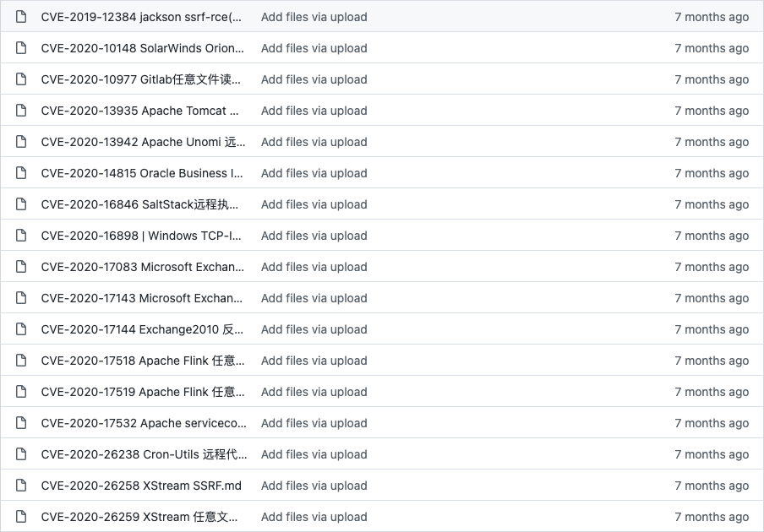Open commit message for CVE-2020-17144 row

point(314,329)
